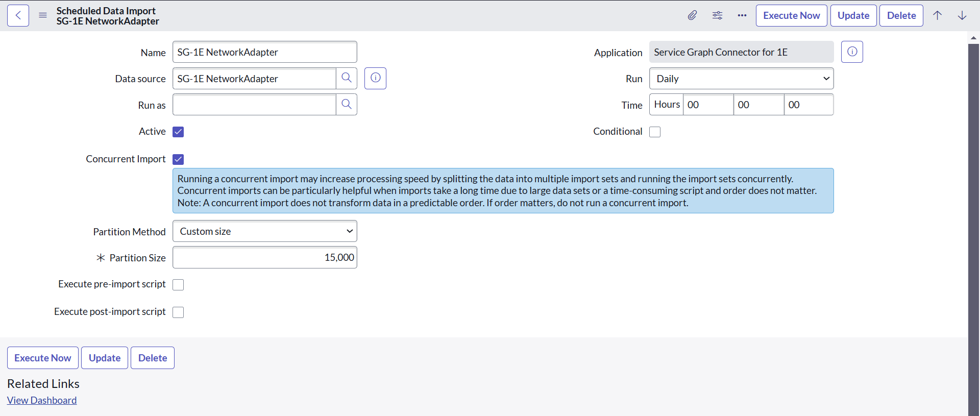Click the Partition Size input field
The image size is (980, 416).
pyautogui.click(x=264, y=258)
